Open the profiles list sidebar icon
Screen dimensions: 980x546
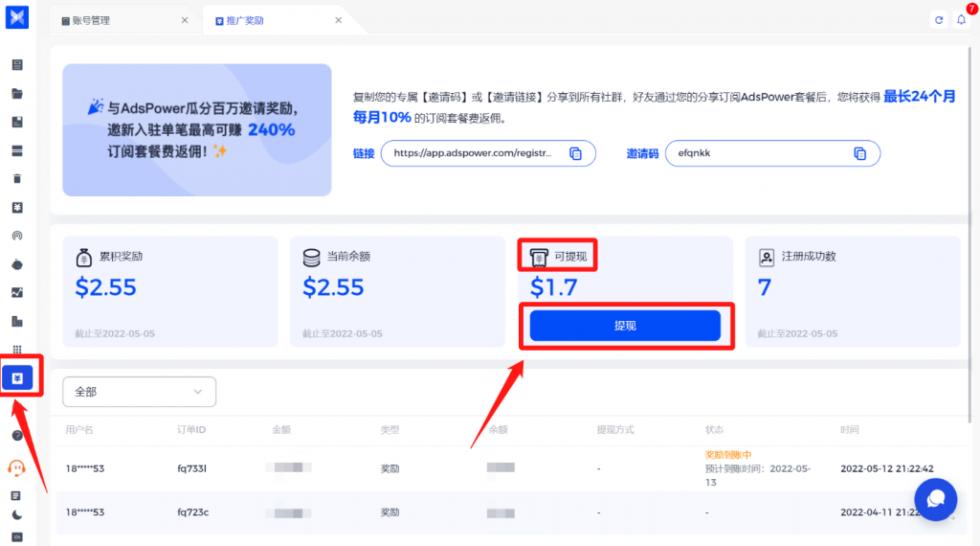click(x=17, y=65)
